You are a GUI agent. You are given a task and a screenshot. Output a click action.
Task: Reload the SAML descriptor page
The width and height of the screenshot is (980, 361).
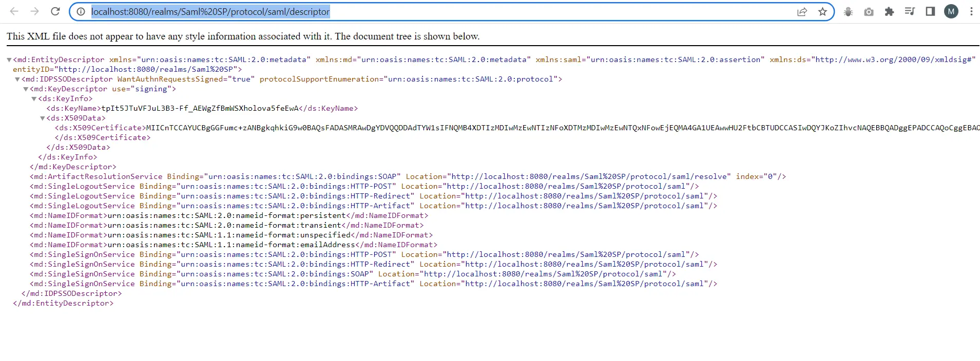coord(55,11)
